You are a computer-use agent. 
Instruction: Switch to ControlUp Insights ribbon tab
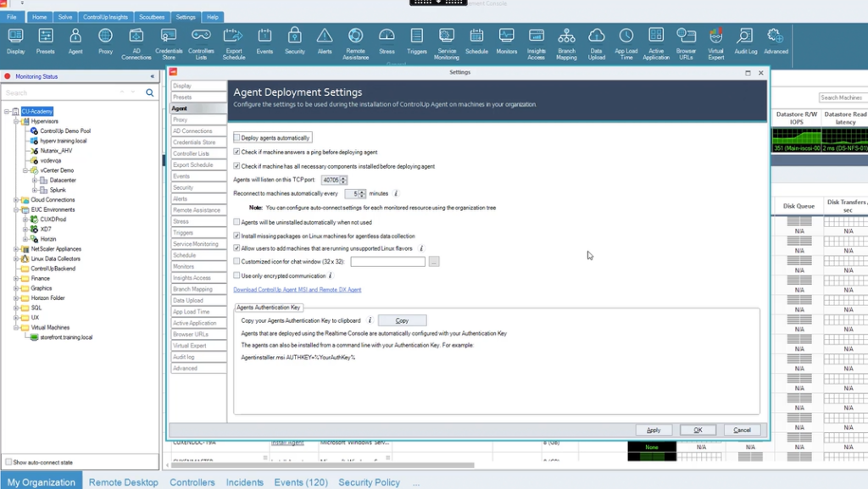click(x=105, y=17)
